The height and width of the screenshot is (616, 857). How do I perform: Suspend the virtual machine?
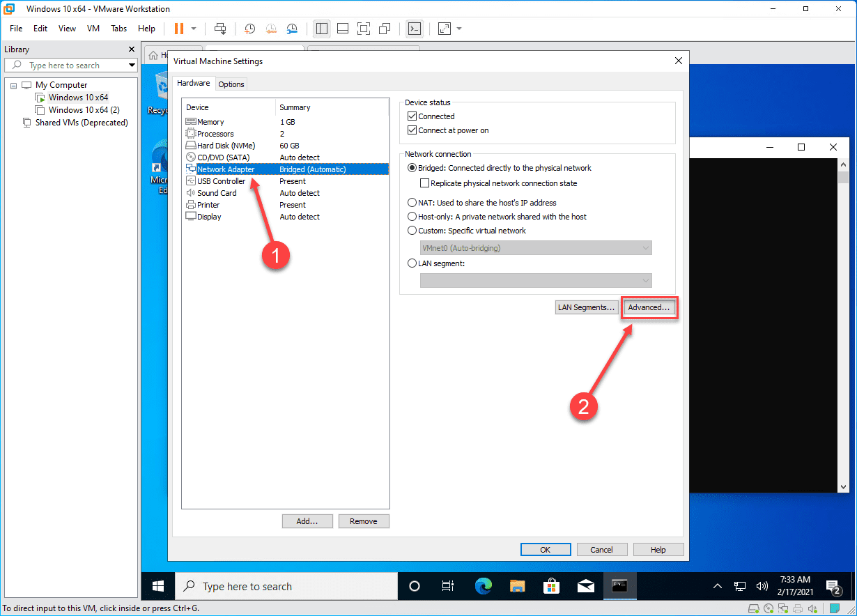coord(180,29)
